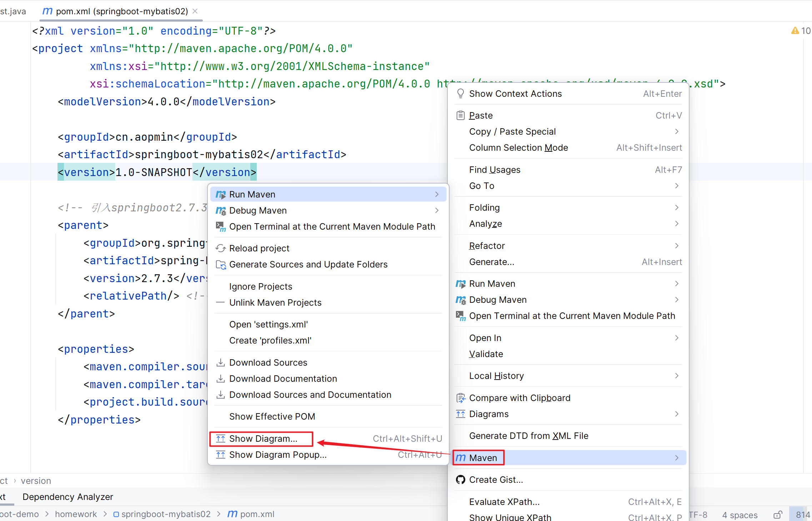The width and height of the screenshot is (812, 521).
Task: Click the Download Sources arrow icon
Action: coord(221,363)
